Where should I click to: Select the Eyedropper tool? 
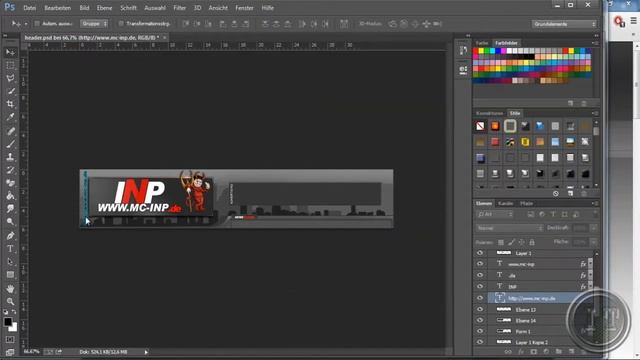pos(11,117)
